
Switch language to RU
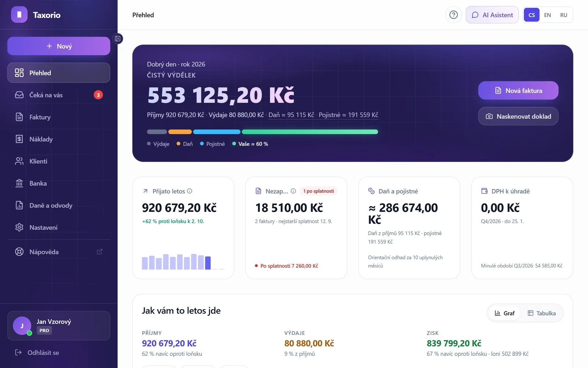pyautogui.click(x=564, y=15)
